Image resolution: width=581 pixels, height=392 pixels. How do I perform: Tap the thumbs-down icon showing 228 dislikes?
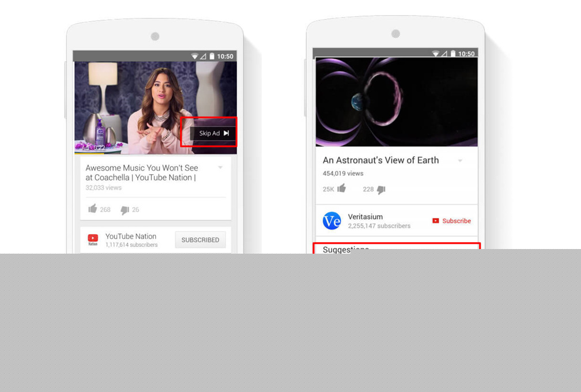pyautogui.click(x=381, y=189)
